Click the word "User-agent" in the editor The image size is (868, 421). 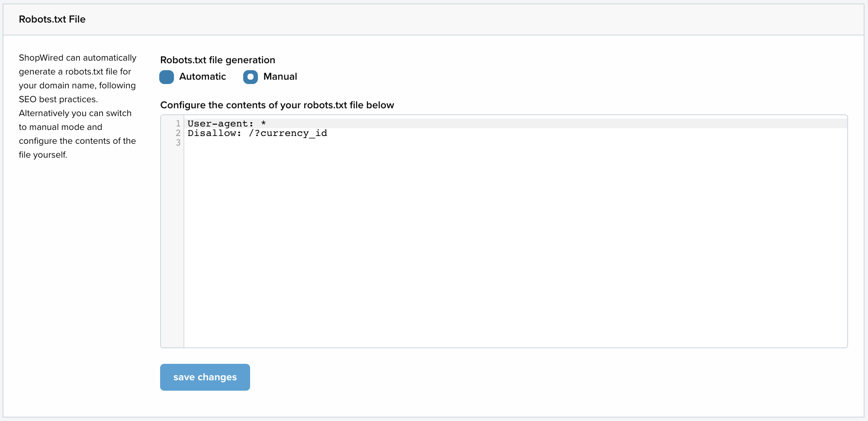(x=218, y=124)
